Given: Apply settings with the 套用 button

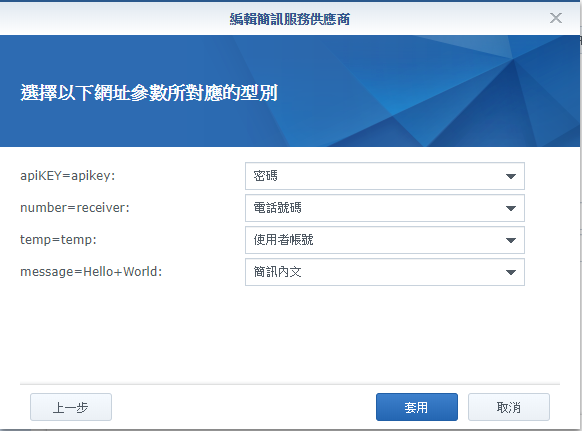Looking at the screenshot, I should tap(416, 407).
